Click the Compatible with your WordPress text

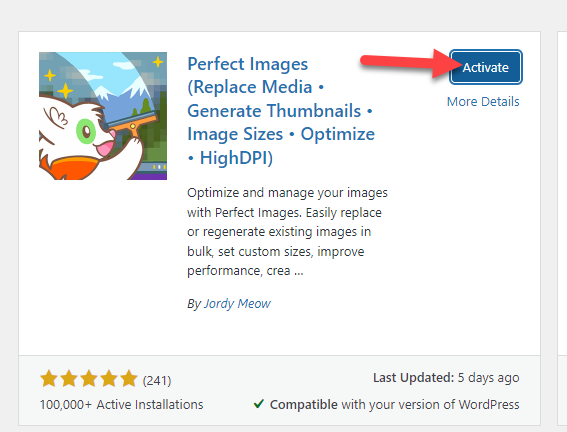(x=395, y=404)
